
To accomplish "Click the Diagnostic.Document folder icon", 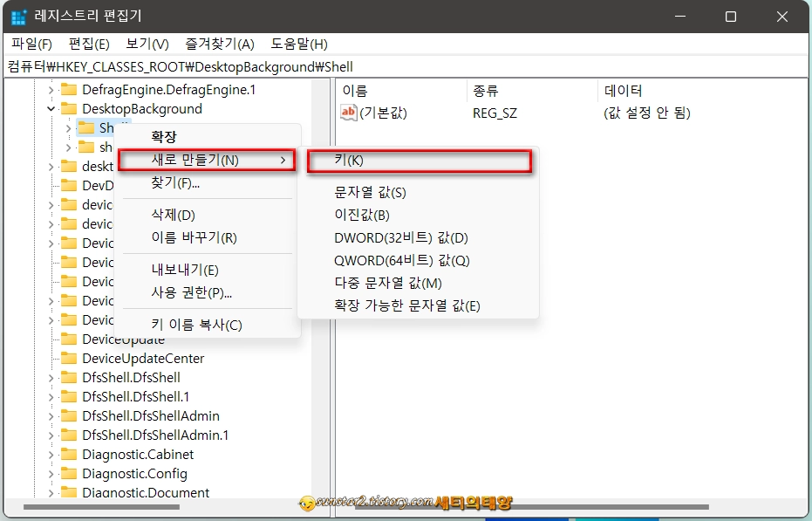I will (69, 492).
